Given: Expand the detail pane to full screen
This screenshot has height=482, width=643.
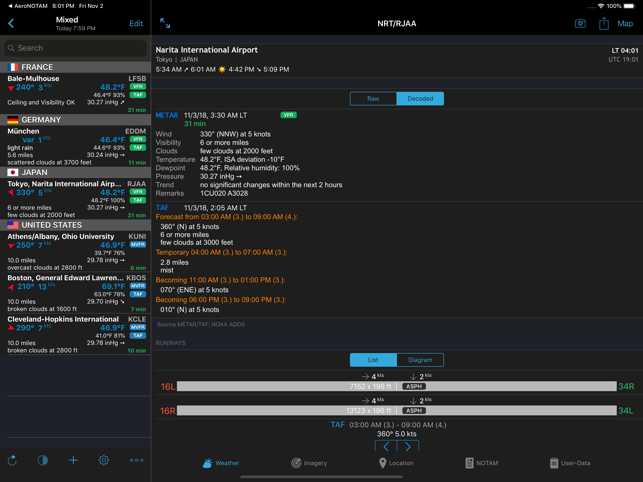Looking at the screenshot, I should tap(165, 23).
